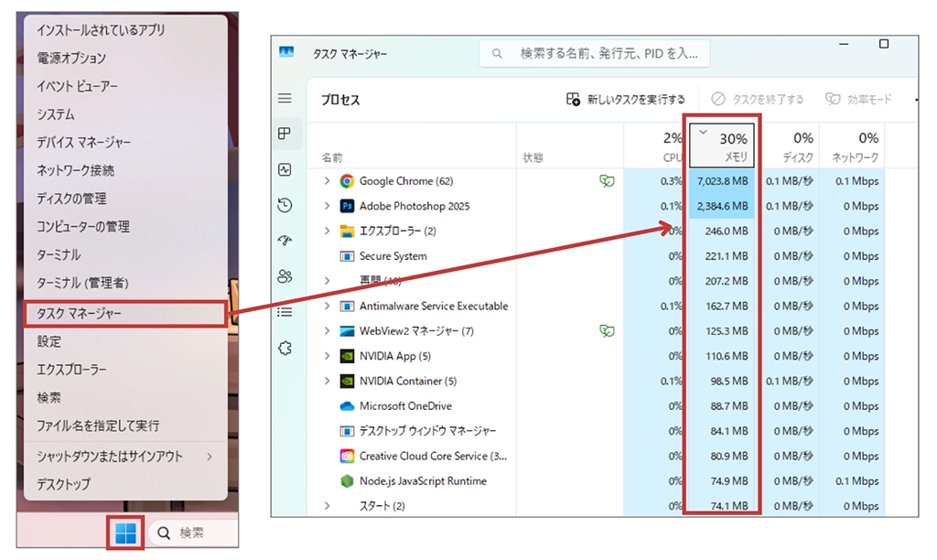The width and height of the screenshot is (937, 560).
Task: Choose デスクトップ in the context menu
Action: (x=125, y=484)
